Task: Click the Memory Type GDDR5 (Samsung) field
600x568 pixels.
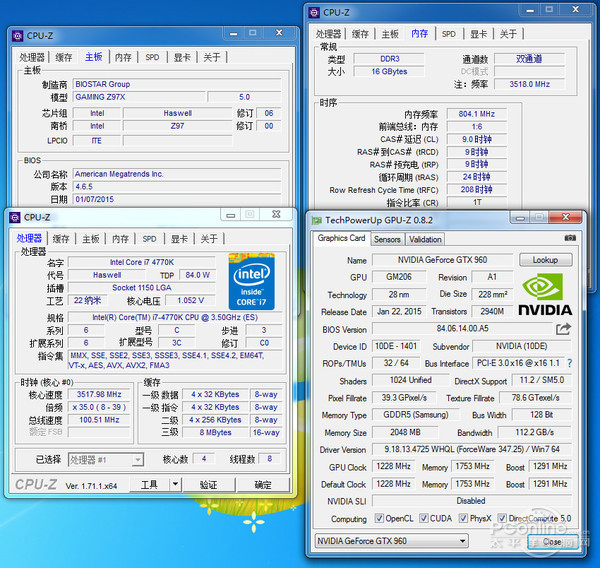Action: (x=416, y=415)
